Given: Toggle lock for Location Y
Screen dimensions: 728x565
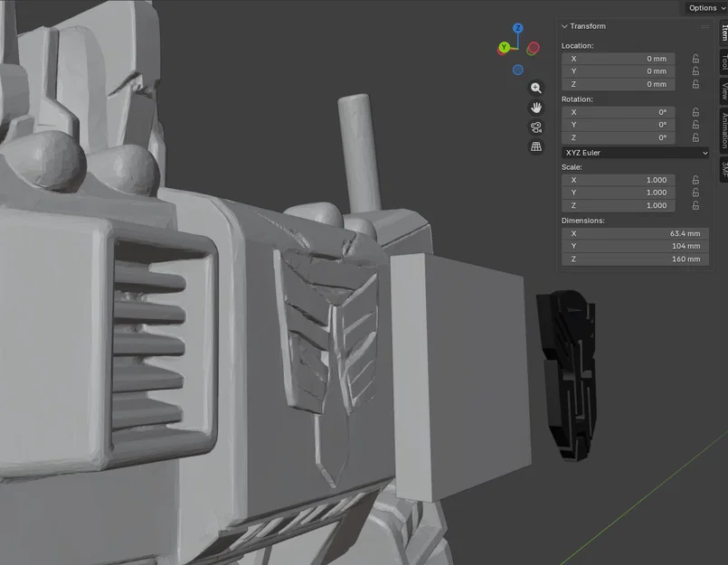Looking at the screenshot, I should (x=695, y=71).
